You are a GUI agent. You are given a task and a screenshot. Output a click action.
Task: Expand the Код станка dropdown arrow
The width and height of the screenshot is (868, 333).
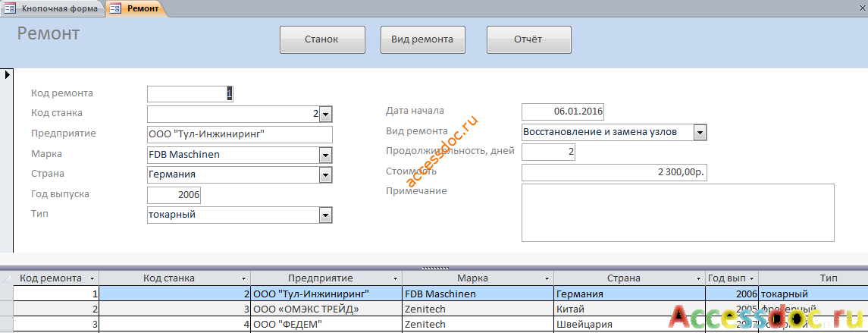click(x=326, y=114)
